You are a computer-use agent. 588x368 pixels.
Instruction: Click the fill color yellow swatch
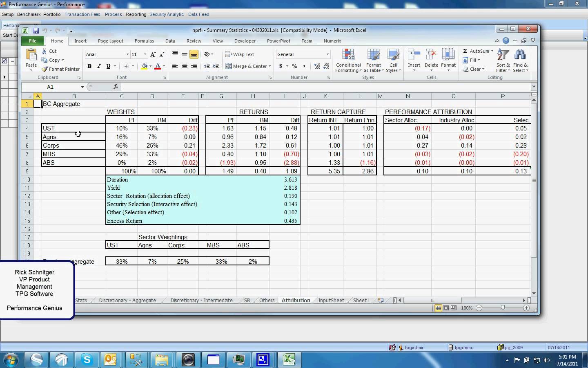pos(144,66)
